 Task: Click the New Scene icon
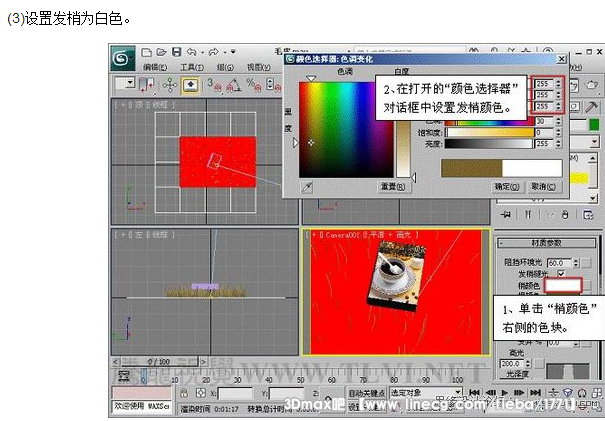[x=146, y=52]
